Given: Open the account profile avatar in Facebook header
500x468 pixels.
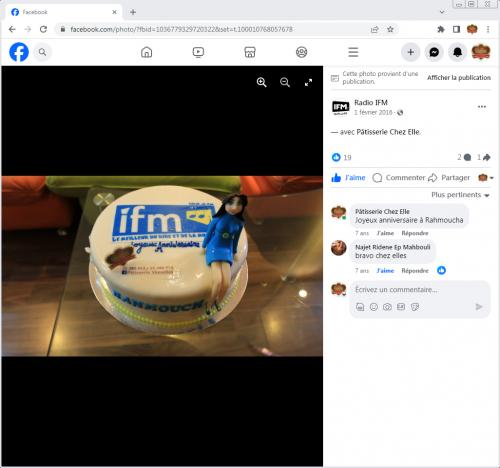Looking at the screenshot, I should [x=481, y=52].
